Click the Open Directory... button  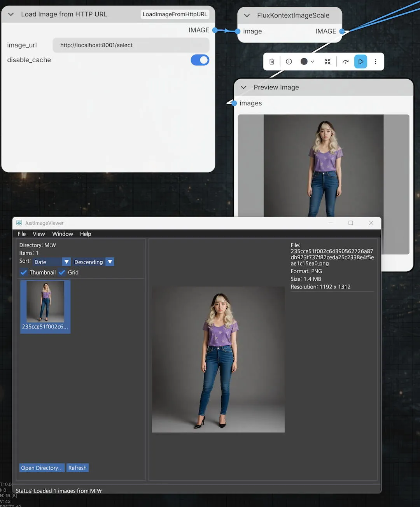pyautogui.click(x=42, y=468)
